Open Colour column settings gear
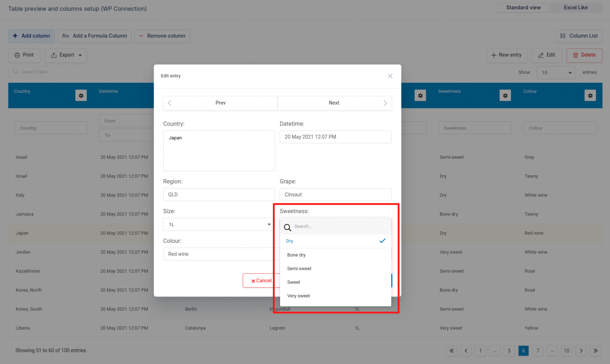The height and width of the screenshot is (364, 610). coord(590,95)
